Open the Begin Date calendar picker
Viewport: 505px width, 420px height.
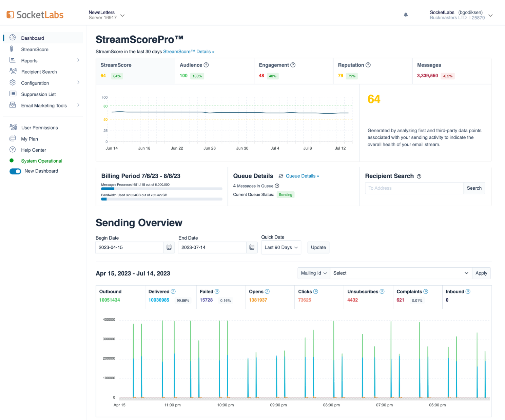[169, 247]
